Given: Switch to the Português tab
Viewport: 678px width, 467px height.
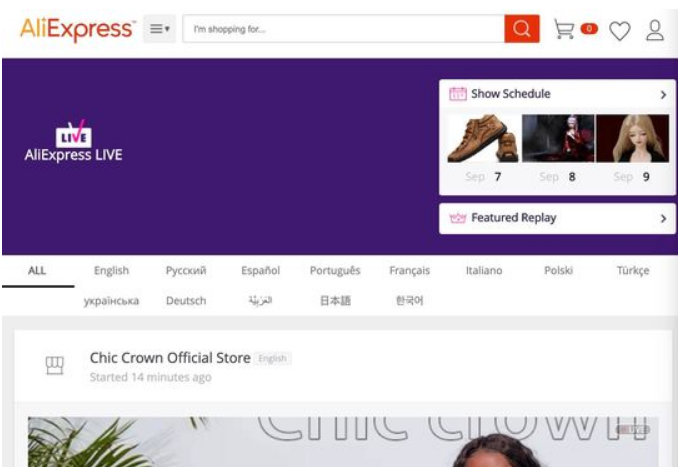Looking at the screenshot, I should point(335,271).
